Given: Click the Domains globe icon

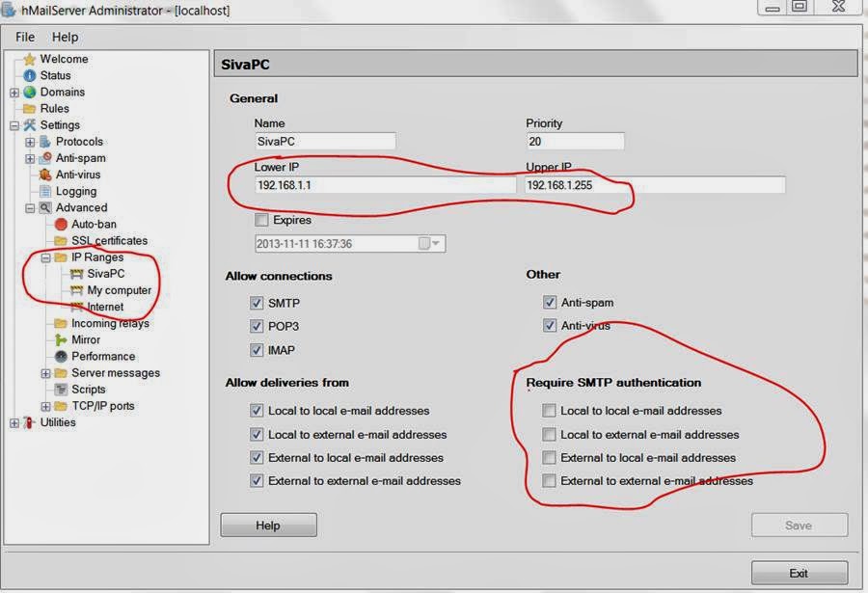Looking at the screenshot, I should 29,92.
